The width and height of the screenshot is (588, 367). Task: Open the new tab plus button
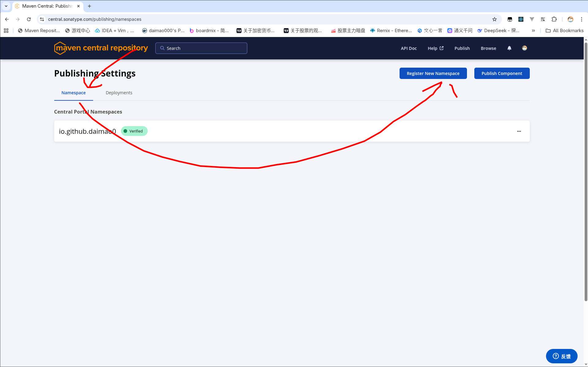89,6
